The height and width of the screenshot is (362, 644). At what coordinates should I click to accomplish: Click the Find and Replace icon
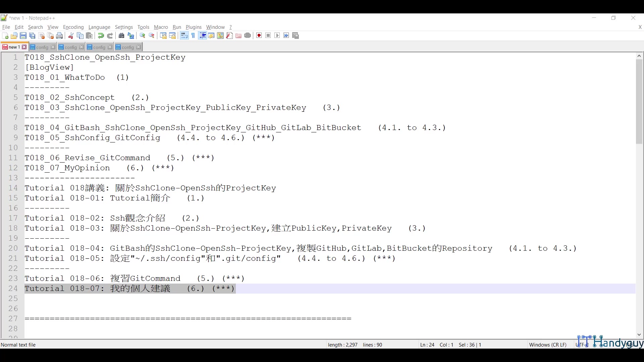click(131, 36)
